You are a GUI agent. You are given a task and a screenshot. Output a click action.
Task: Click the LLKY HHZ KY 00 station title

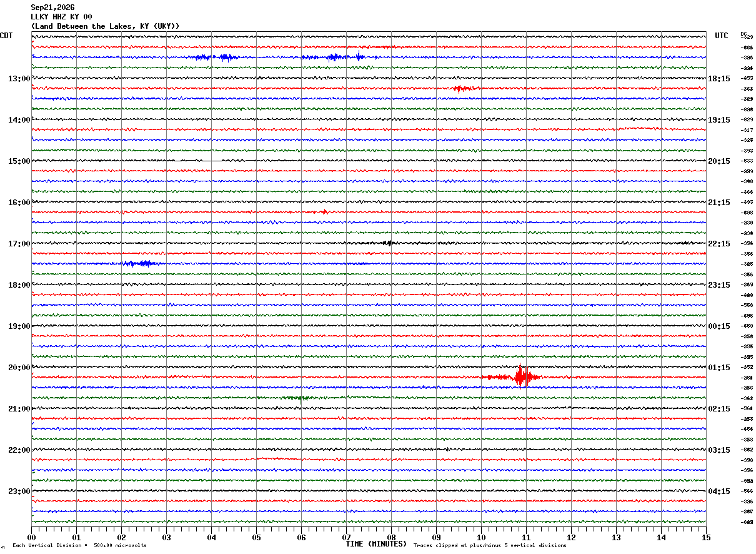(x=61, y=17)
